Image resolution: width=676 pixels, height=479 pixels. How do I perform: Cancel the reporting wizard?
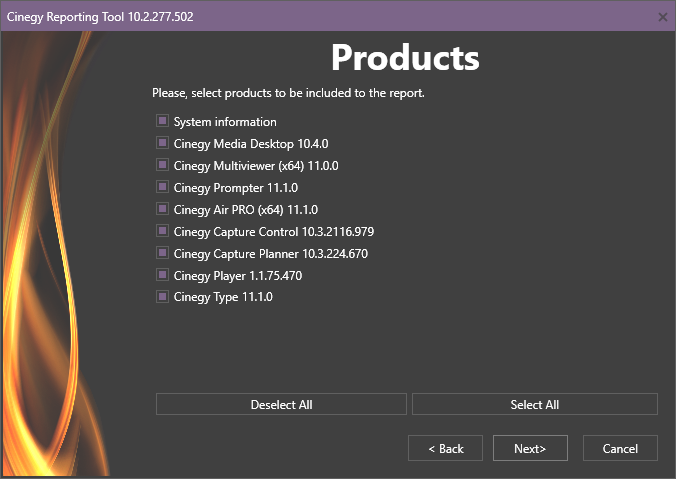point(620,448)
